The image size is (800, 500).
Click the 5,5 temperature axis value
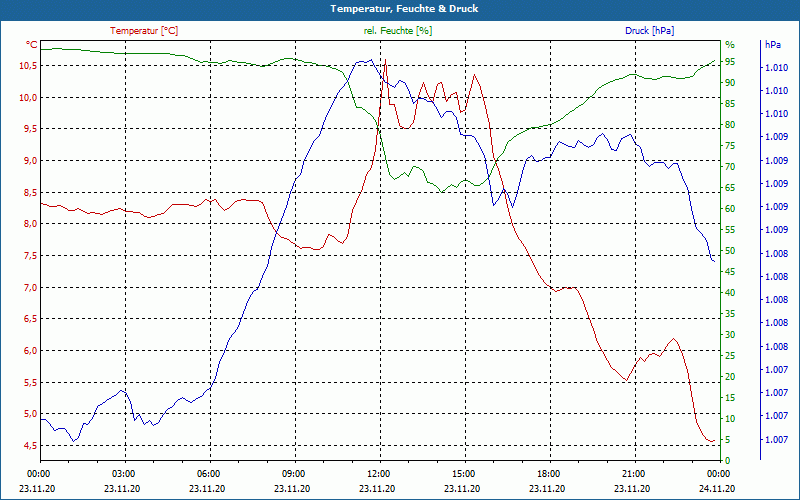pyautogui.click(x=30, y=382)
